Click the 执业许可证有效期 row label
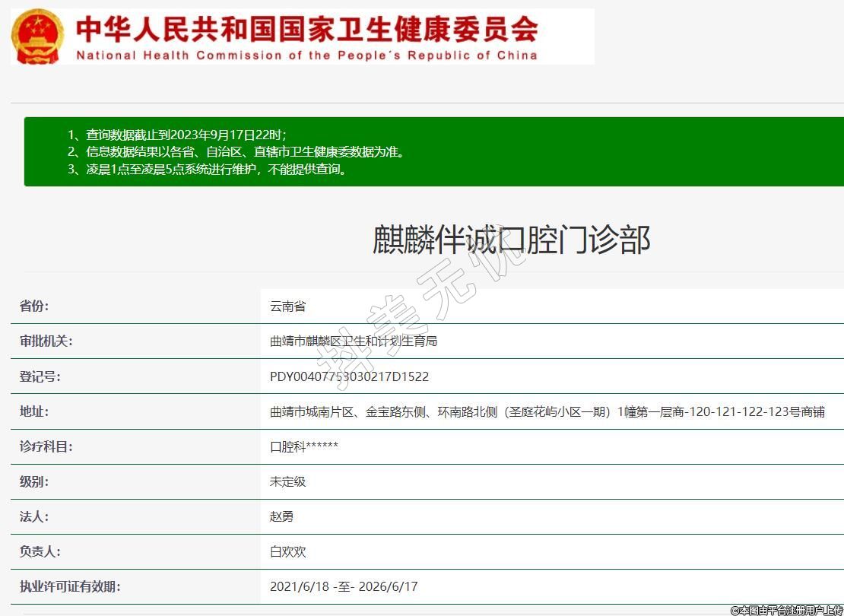 70,586
